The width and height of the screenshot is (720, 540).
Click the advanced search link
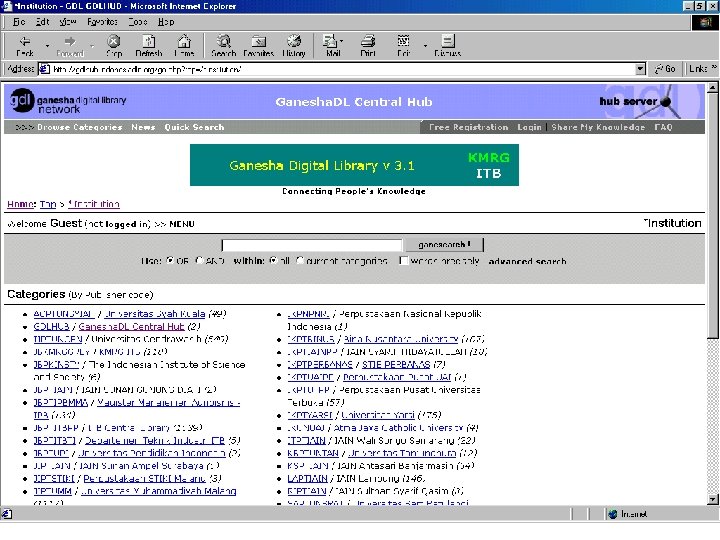click(527, 261)
